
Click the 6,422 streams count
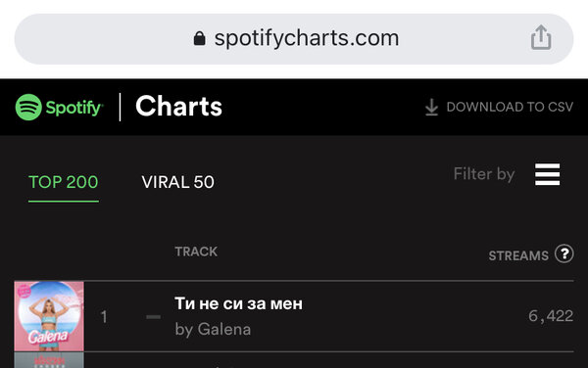(551, 316)
